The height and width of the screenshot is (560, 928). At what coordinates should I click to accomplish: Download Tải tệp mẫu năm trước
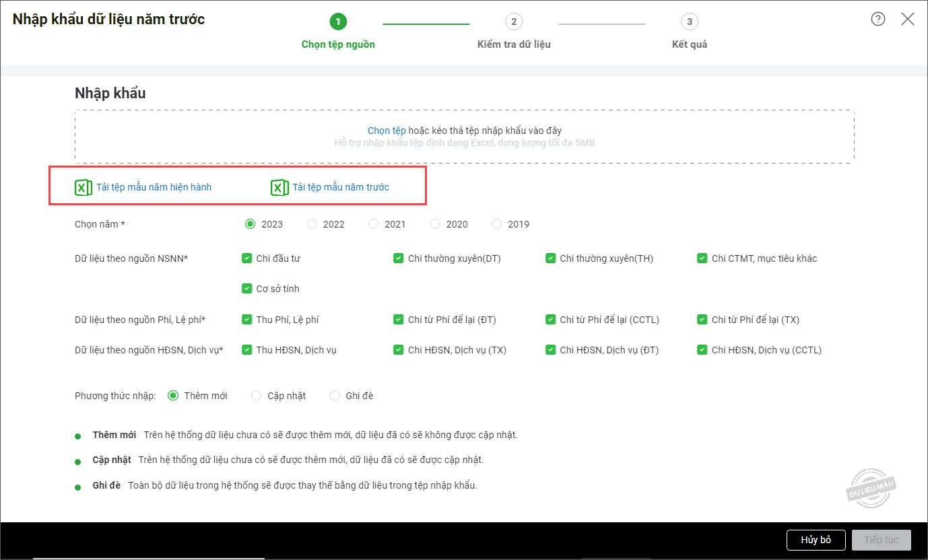pyautogui.click(x=341, y=187)
